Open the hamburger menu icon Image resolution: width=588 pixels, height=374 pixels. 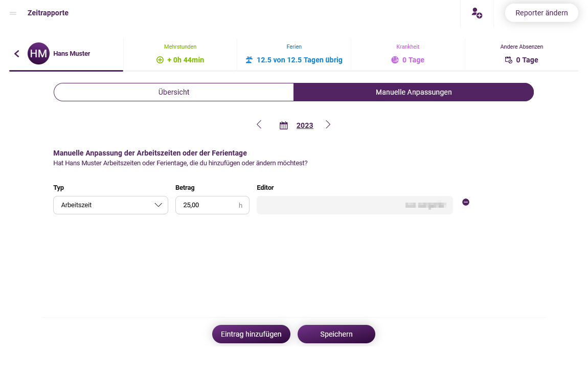pyautogui.click(x=13, y=13)
